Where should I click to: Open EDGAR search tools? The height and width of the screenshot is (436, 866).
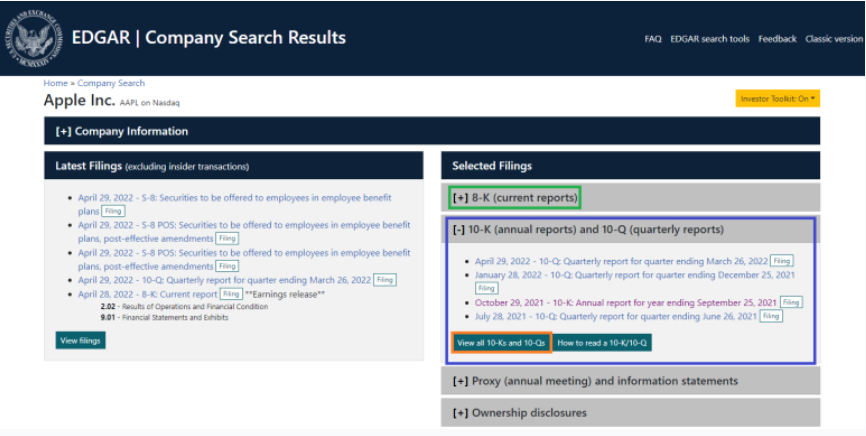click(x=710, y=39)
